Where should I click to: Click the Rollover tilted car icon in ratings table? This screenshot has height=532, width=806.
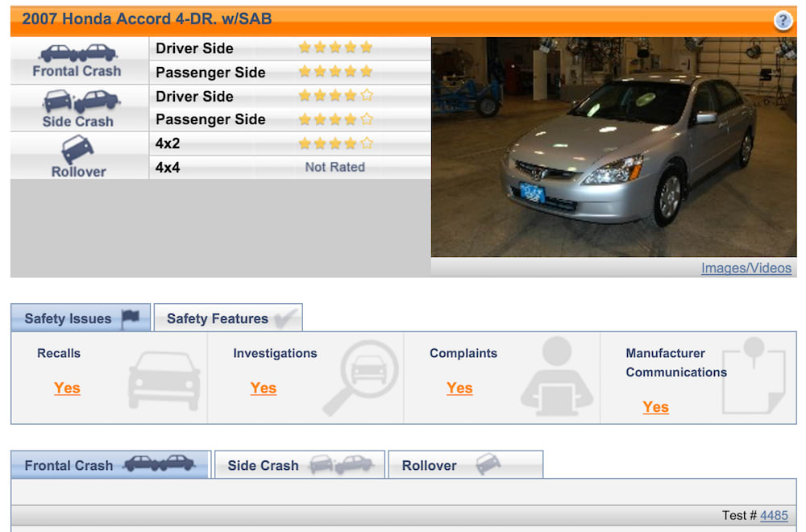(77, 148)
